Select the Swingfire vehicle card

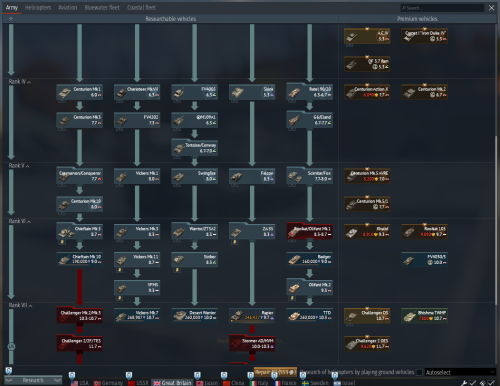[195, 176]
